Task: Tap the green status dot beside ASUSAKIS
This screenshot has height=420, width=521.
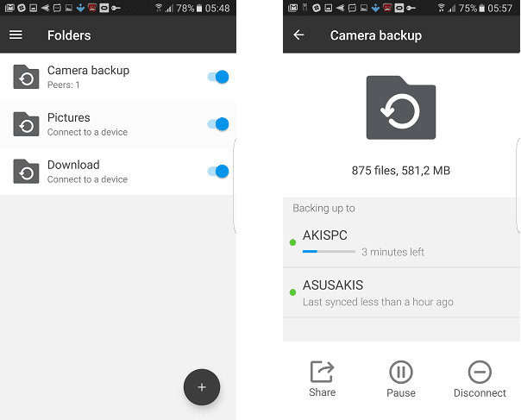Action: [x=292, y=292]
